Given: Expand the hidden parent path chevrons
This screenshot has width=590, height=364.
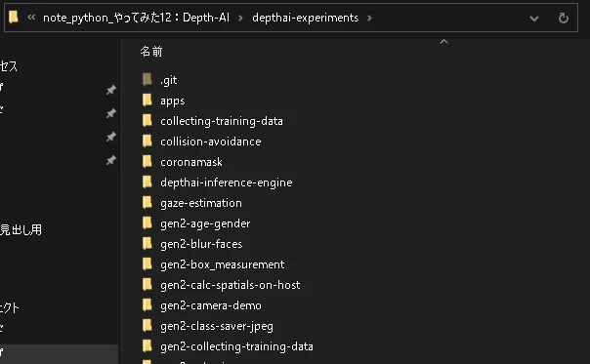Looking at the screenshot, I should point(31,18).
